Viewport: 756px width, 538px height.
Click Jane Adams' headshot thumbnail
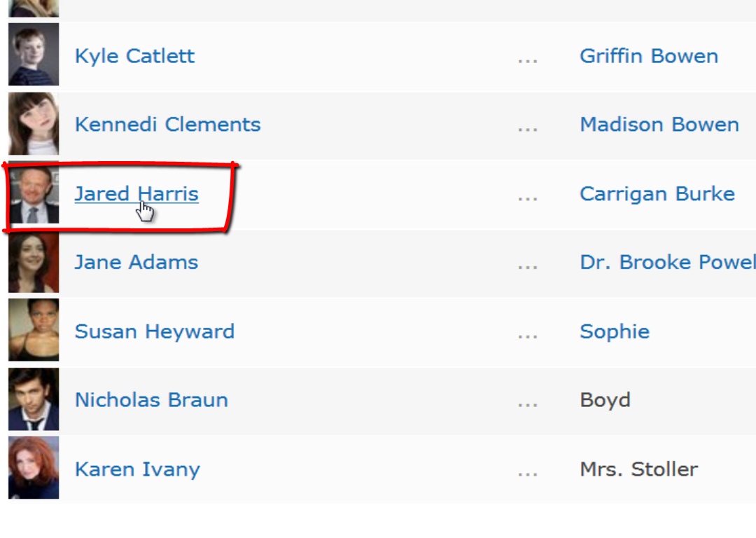[x=34, y=261]
